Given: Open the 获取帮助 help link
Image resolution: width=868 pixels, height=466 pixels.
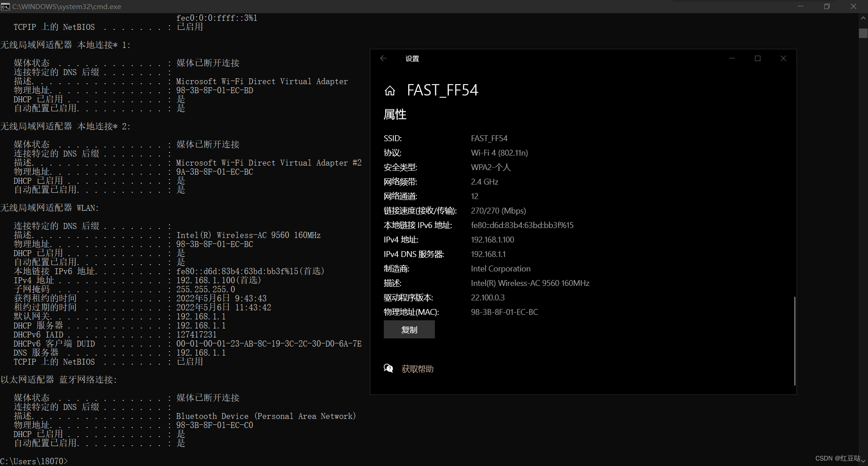Looking at the screenshot, I should coord(417,369).
